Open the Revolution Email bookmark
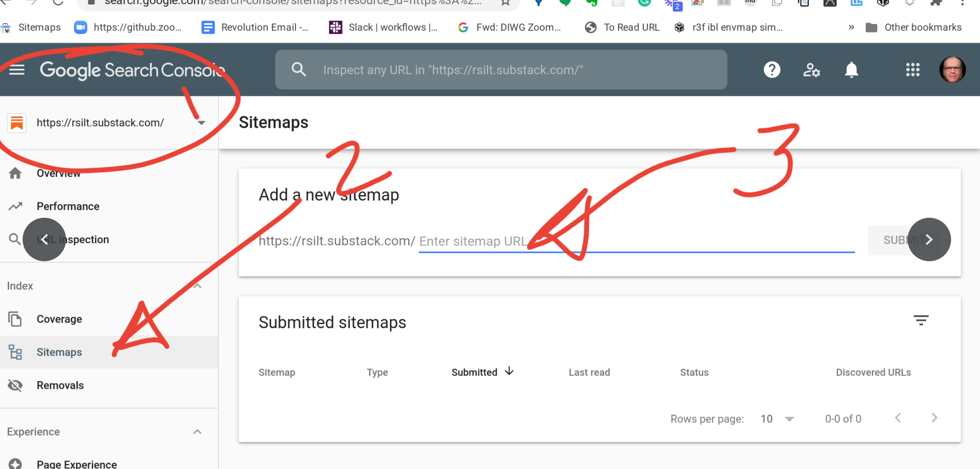Screen dimensions: 980x469 click(x=255, y=27)
